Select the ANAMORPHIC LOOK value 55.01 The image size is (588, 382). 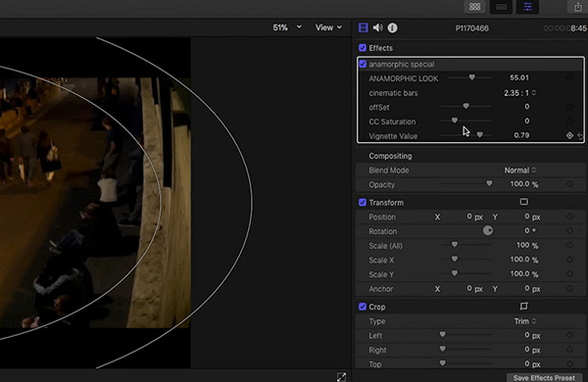click(519, 77)
